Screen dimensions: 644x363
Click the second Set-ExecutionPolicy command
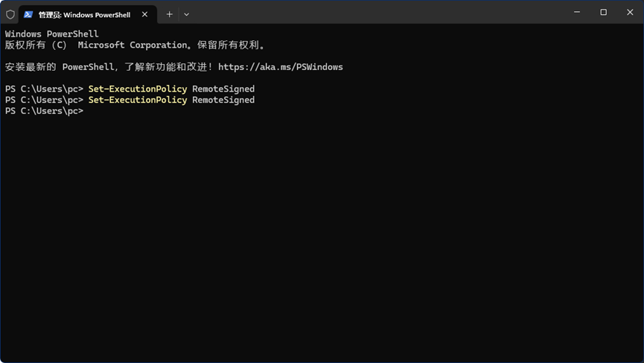tap(138, 100)
